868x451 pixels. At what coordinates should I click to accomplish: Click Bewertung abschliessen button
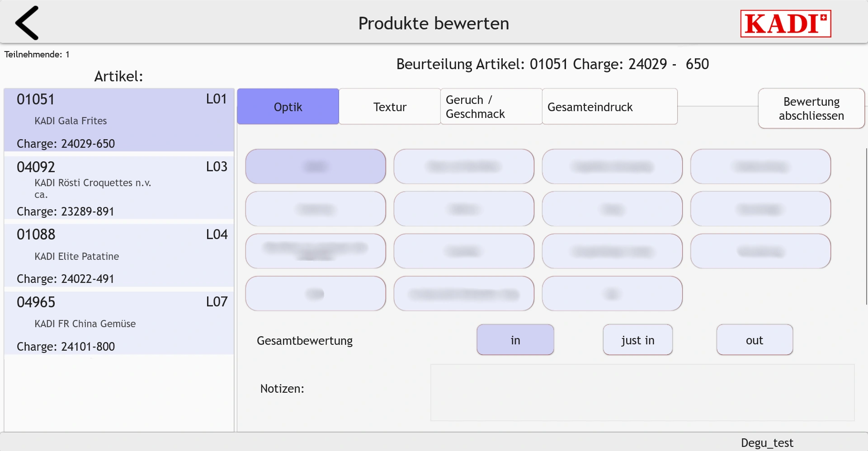click(x=811, y=108)
